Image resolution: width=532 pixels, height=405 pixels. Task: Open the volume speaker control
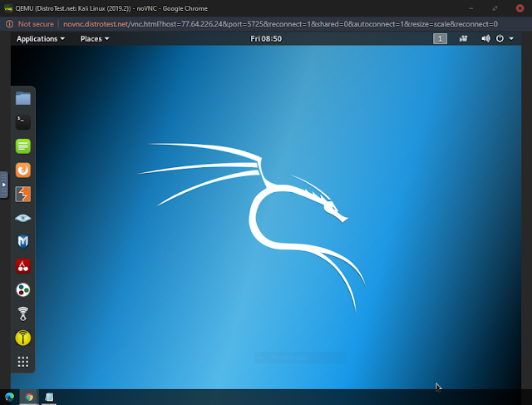click(x=485, y=39)
